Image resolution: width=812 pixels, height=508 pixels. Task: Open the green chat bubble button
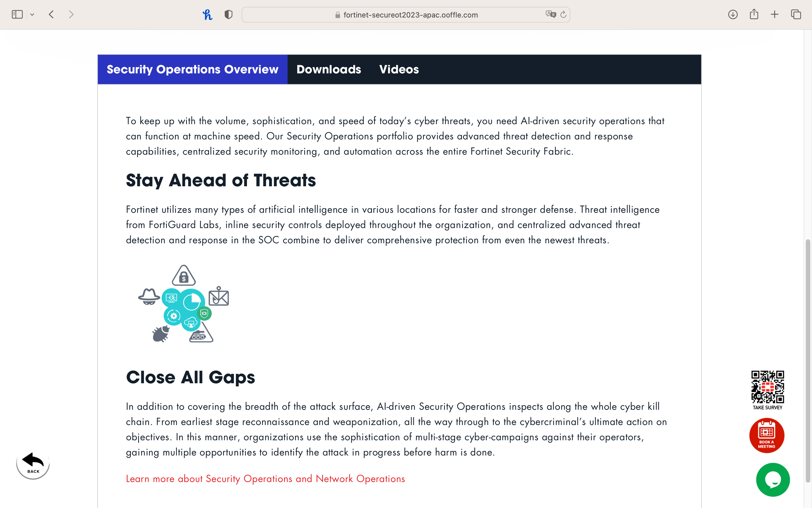tap(773, 479)
